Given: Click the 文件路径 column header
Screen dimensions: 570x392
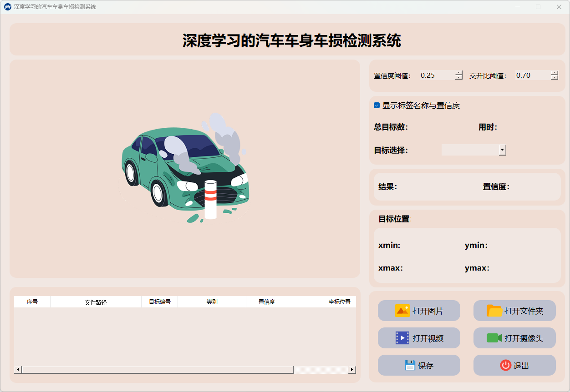Looking at the screenshot, I should (x=96, y=302).
